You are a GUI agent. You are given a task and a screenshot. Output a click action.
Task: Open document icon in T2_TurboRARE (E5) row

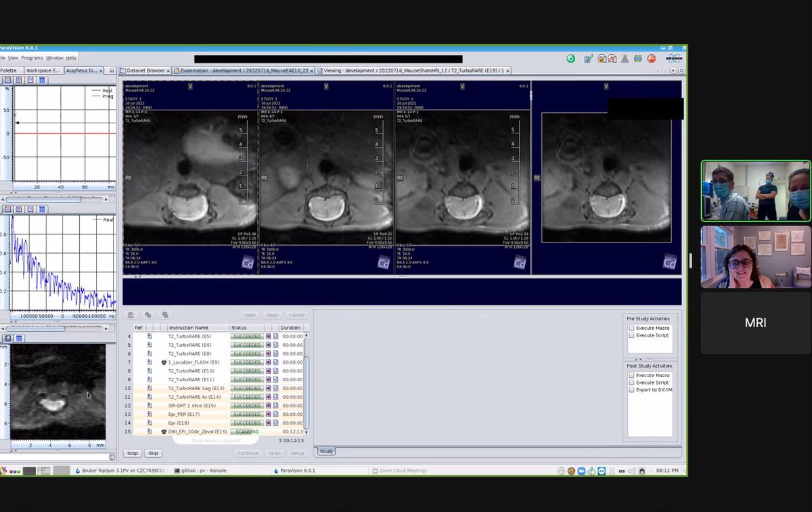point(276,336)
